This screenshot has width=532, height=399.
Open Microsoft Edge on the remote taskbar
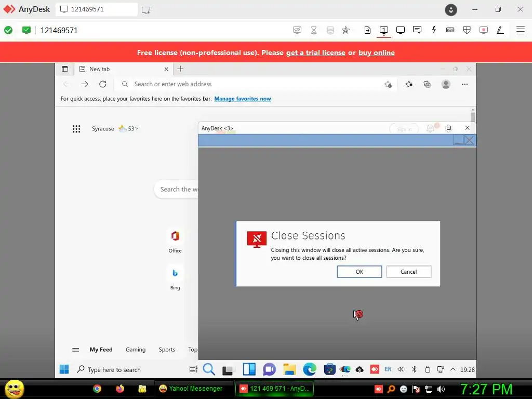pos(310,369)
